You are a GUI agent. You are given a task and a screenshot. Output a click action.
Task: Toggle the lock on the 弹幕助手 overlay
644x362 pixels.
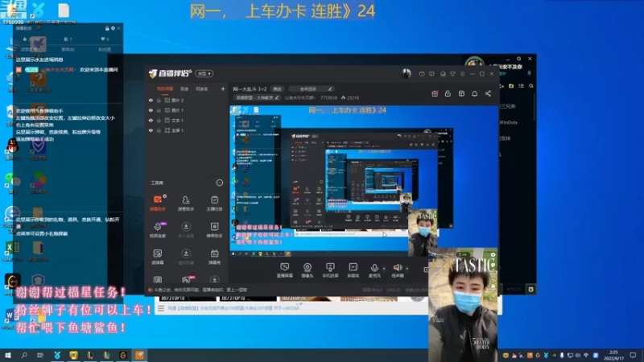[107, 28]
